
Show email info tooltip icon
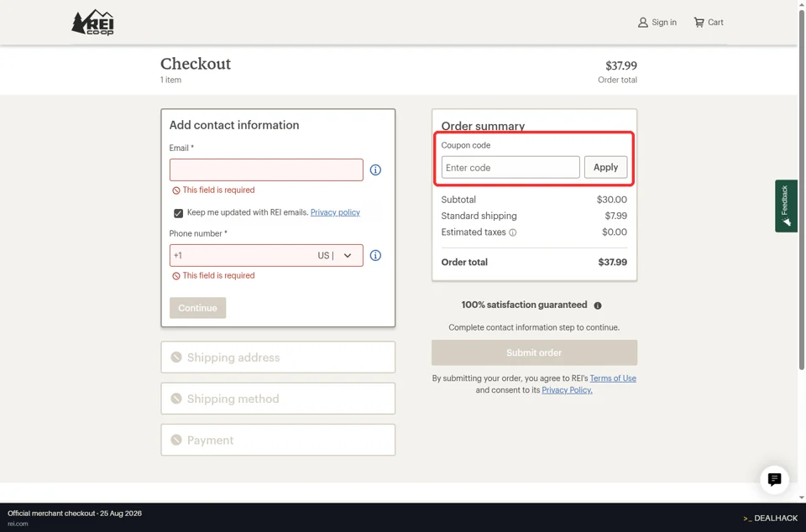pyautogui.click(x=376, y=170)
